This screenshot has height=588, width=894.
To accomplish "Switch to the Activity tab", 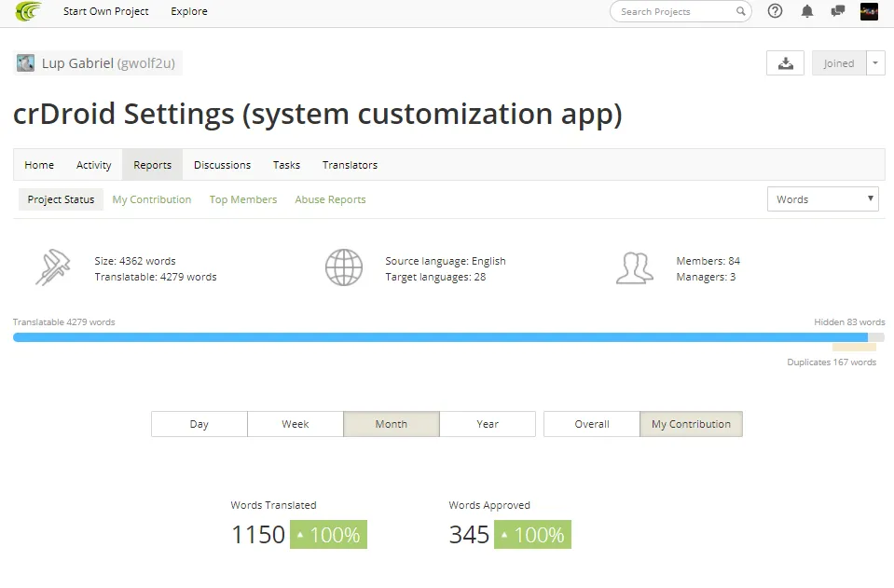I will pos(93,165).
